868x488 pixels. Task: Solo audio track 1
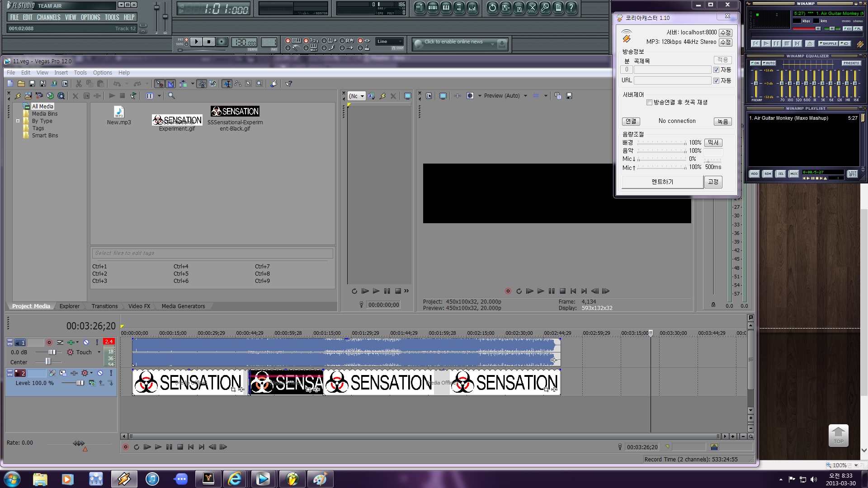coord(97,343)
